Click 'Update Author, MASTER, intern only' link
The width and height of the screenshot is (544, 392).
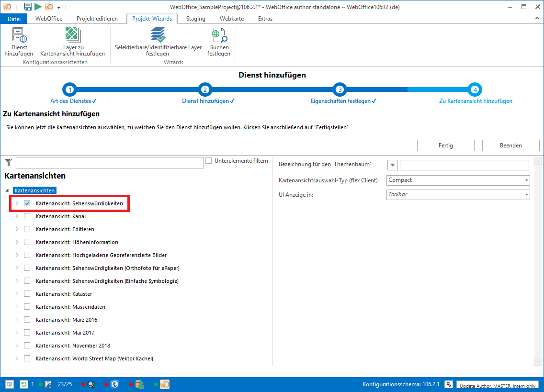click(498, 385)
